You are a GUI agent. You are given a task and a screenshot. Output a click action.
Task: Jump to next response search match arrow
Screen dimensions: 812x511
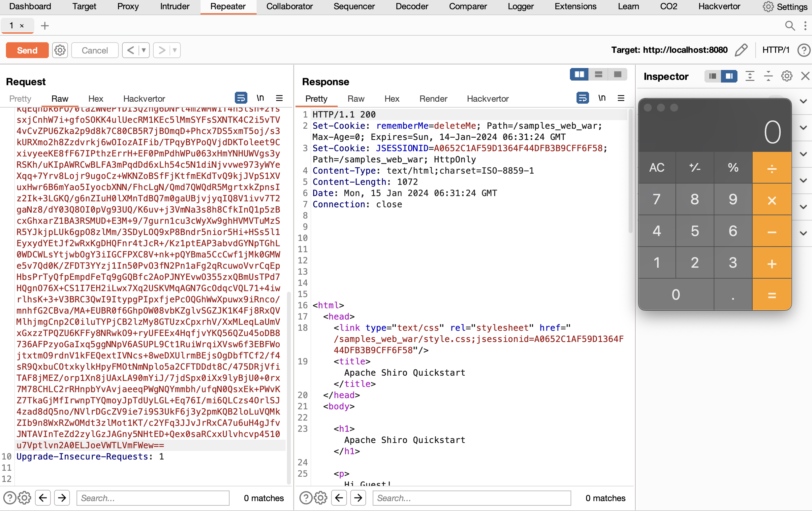[358, 498]
